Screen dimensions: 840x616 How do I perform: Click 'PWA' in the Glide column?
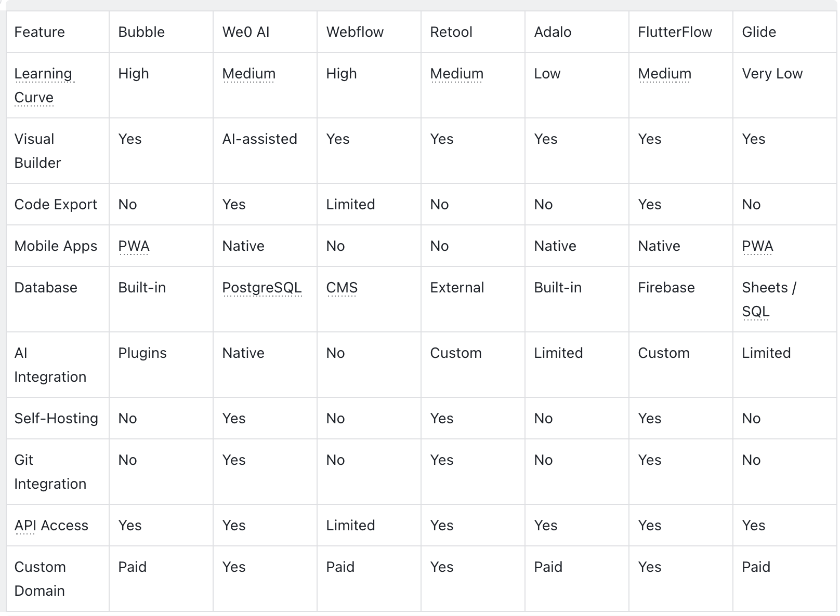point(757,246)
